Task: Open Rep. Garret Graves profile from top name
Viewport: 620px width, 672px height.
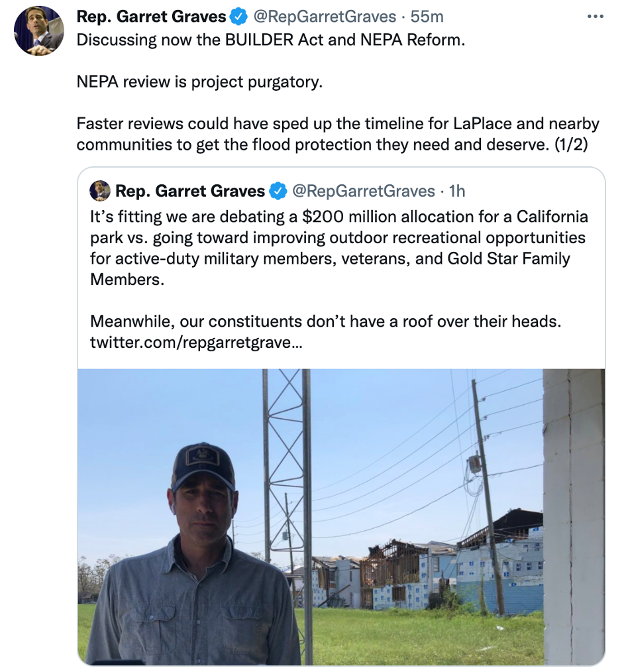Action: pyautogui.click(x=151, y=16)
